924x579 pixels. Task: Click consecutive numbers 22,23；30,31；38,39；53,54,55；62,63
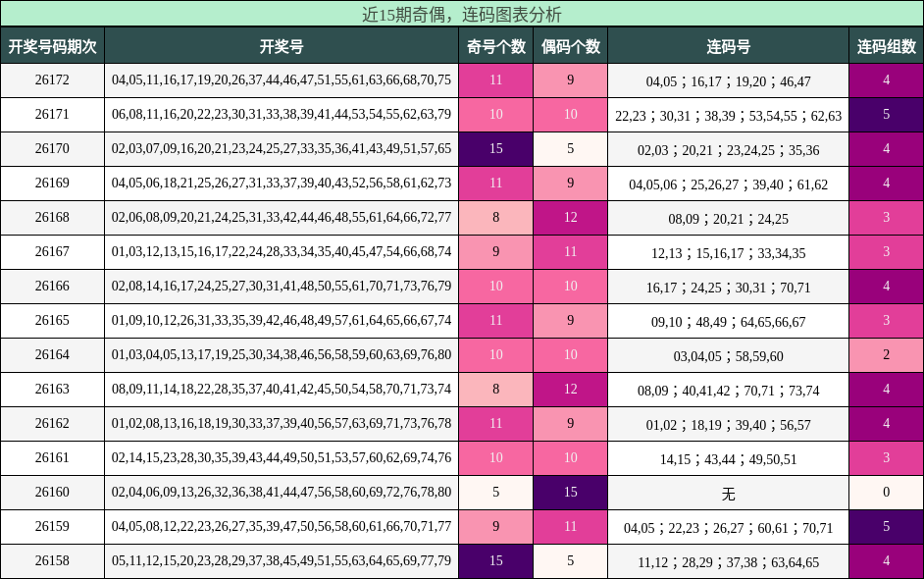[729, 116]
